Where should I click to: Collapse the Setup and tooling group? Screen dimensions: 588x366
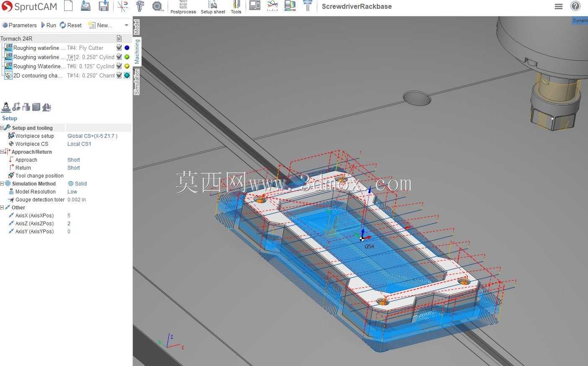2,128
